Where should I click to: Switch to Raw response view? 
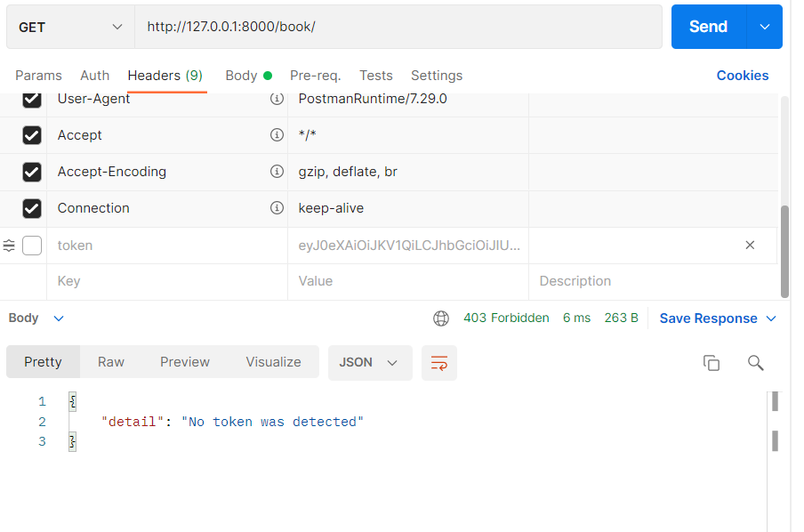tap(111, 362)
